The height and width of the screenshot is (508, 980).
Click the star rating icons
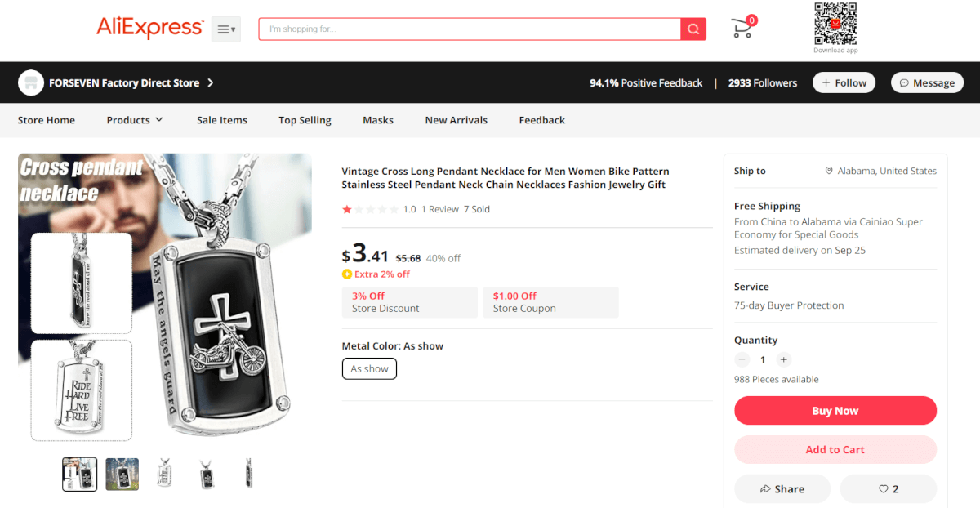(370, 209)
